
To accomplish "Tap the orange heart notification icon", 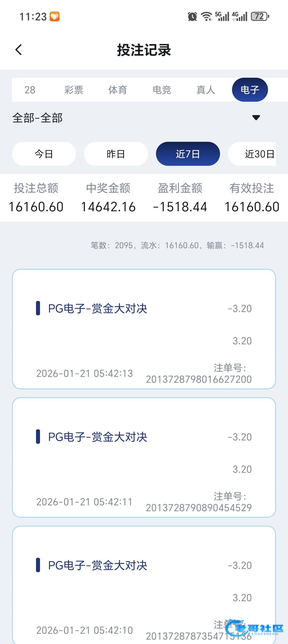I will (x=55, y=17).
